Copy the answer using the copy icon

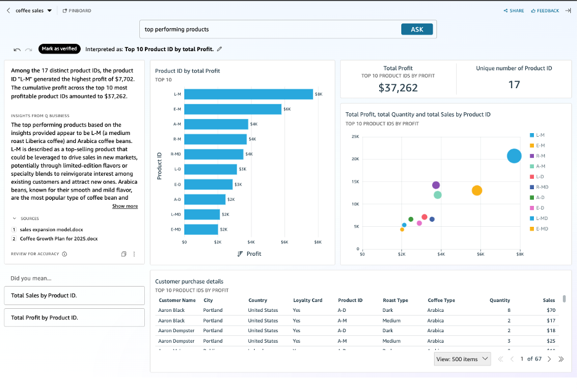(x=123, y=254)
